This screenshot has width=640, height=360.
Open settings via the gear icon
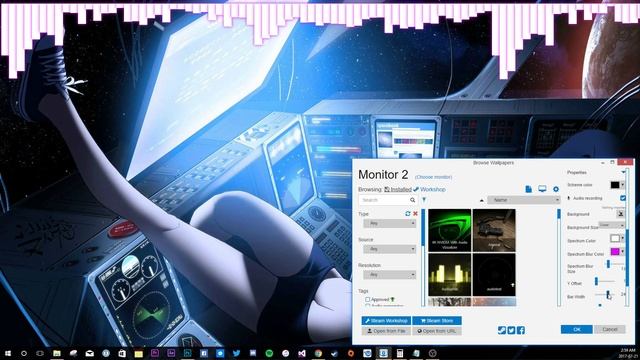point(556,189)
